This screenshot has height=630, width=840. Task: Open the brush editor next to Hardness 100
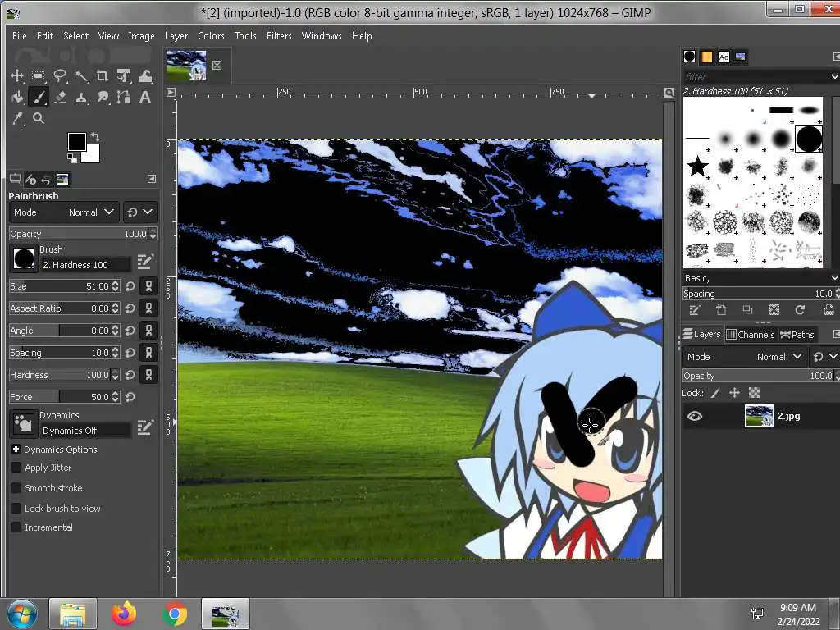pos(145,262)
